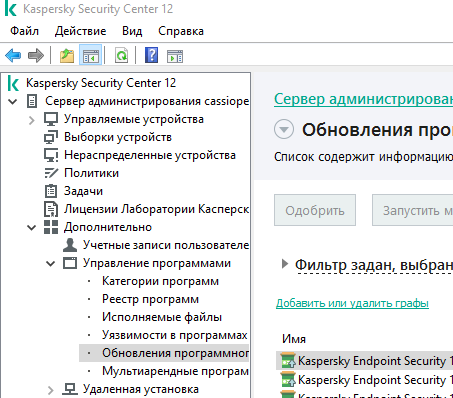This screenshot has height=398, width=453.
Task: Click the Дополнительно tiles icon
Action: 51,227
